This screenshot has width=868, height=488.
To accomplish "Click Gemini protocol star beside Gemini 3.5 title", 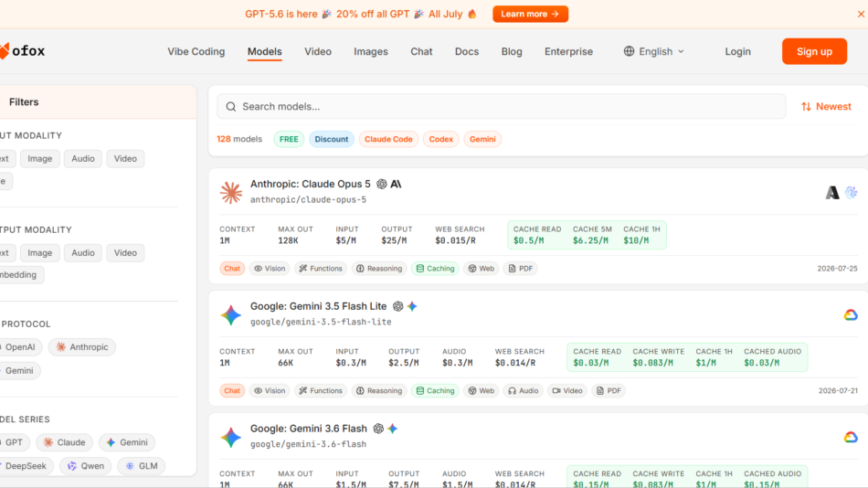I will [412, 306].
